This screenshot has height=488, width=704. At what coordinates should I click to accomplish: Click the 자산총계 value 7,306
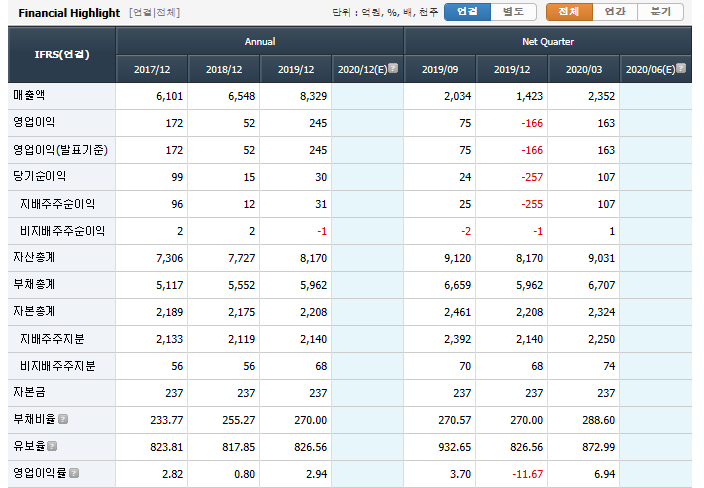pyautogui.click(x=169, y=258)
